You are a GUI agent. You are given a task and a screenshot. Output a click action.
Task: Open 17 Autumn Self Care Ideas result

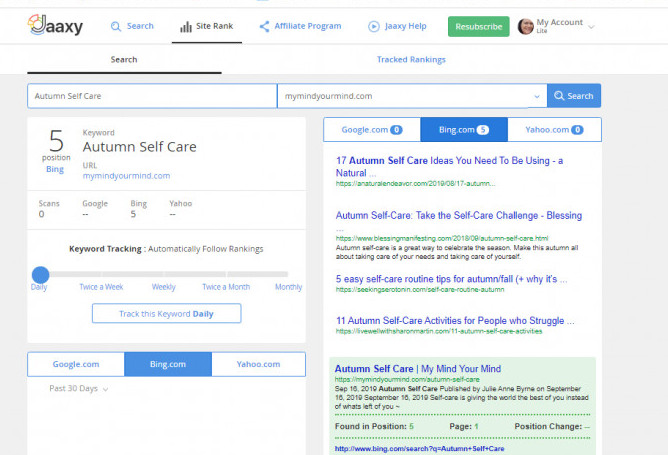tap(449, 167)
